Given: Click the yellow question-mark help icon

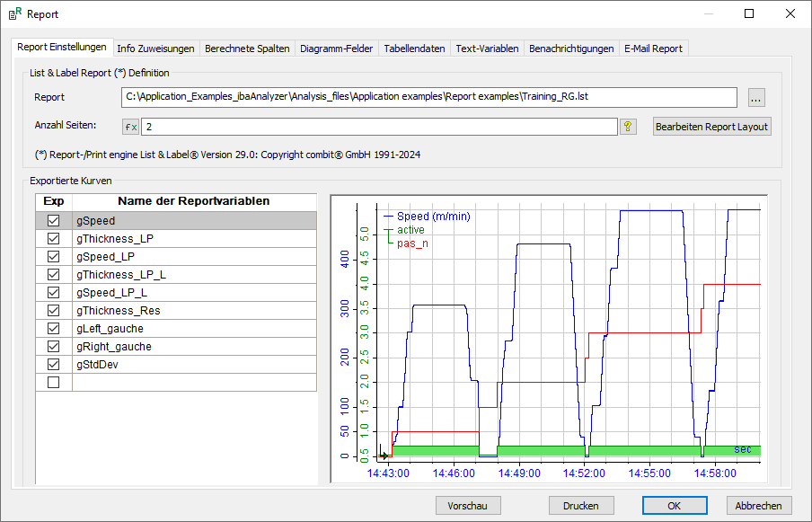Looking at the screenshot, I should click(628, 127).
